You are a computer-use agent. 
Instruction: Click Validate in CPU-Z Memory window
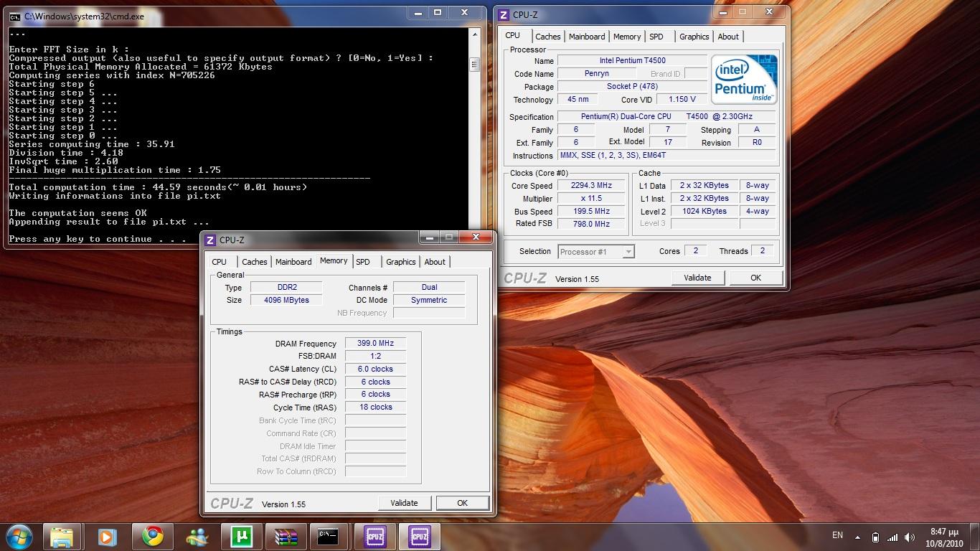(x=404, y=503)
